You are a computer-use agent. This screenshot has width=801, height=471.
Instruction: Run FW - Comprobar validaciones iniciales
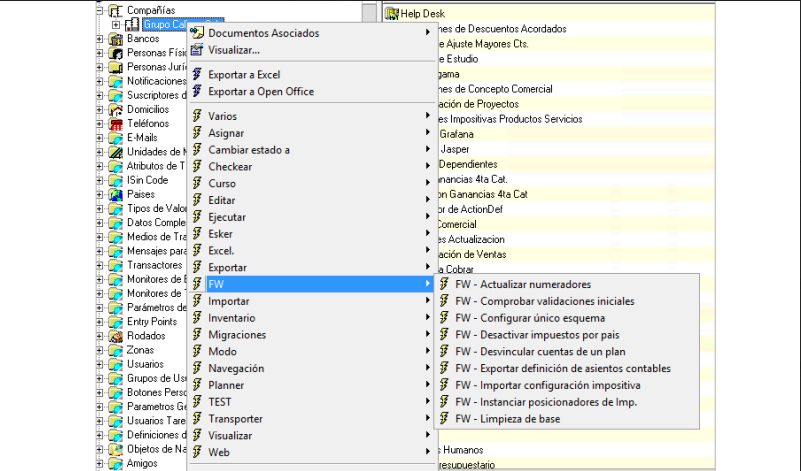[x=567, y=301]
